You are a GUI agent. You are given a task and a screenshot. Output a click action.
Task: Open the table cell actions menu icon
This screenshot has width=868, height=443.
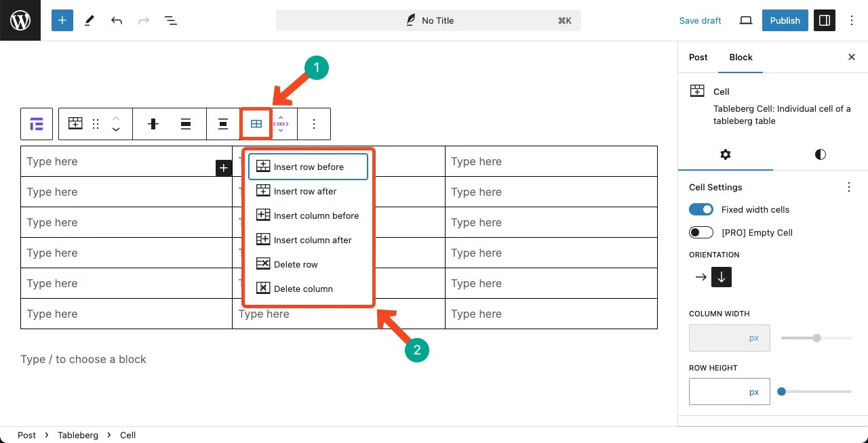256,124
